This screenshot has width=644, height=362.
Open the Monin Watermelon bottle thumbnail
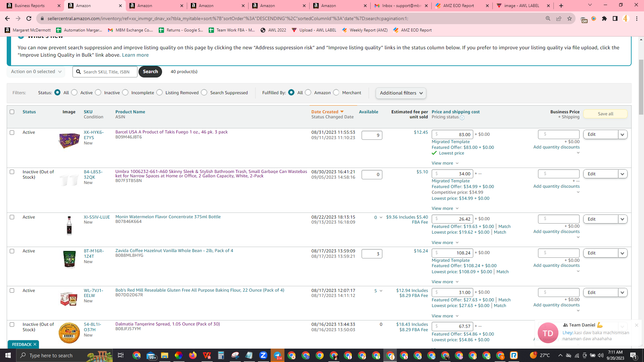[x=69, y=225]
